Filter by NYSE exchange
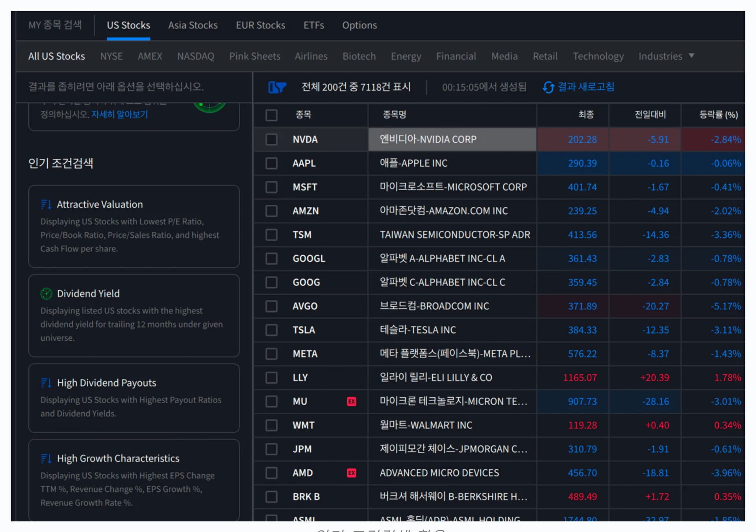This screenshot has height=532, width=756. pyautogui.click(x=111, y=56)
